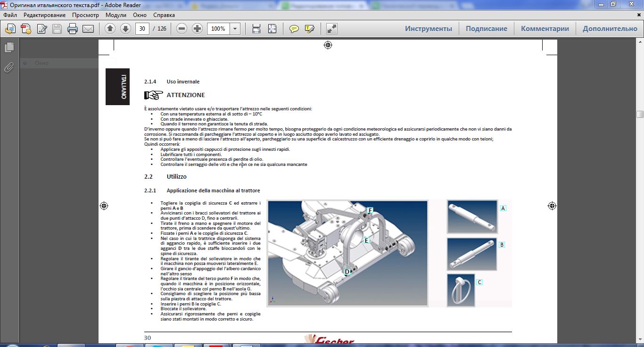Print the document using the printer icon
The width and height of the screenshot is (644, 347).
coord(73,29)
